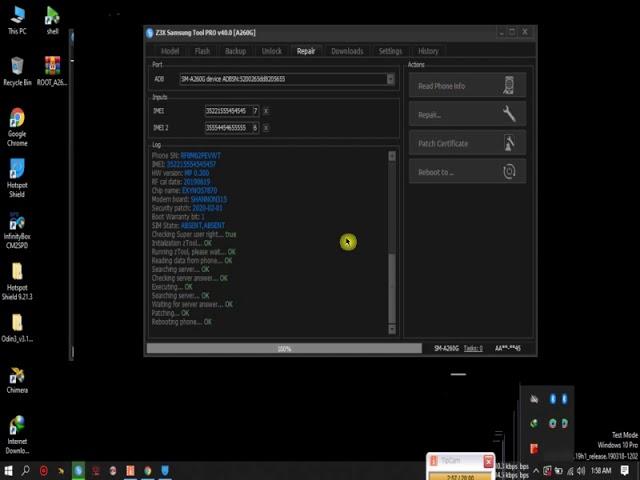The image size is (640, 480).
Task: Open the Action Center notifications icon
Action: click(624, 471)
